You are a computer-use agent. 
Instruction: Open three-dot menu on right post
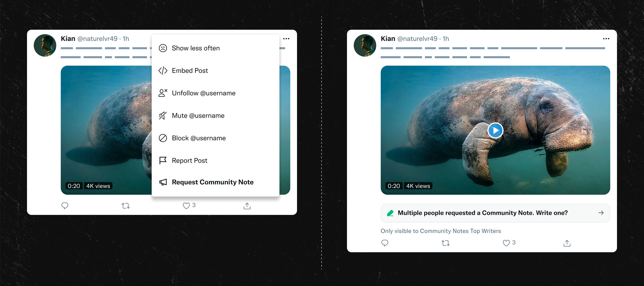[x=606, y=39]
